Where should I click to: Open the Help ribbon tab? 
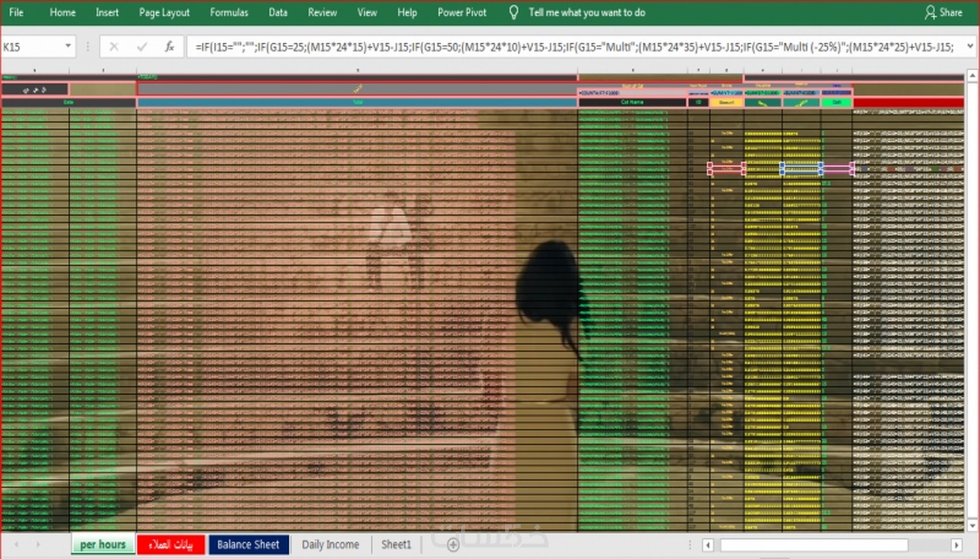pyautogui.click(x=407, y=13)
